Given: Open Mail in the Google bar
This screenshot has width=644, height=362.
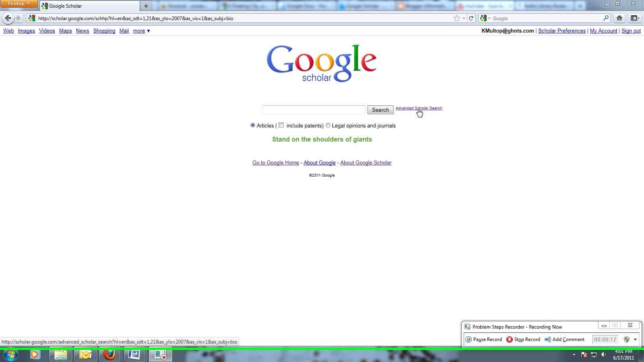Looking at the screenshot, I should coord(124,31).
